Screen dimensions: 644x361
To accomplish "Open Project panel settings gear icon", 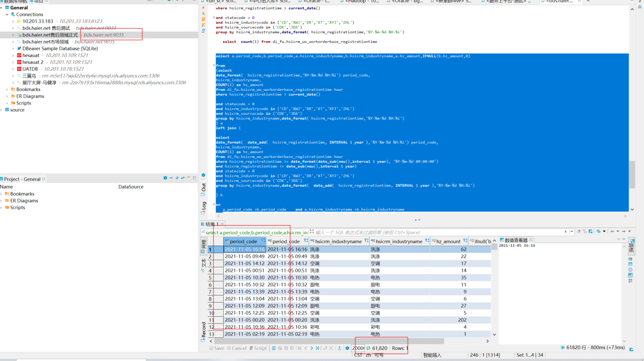I will pyautogui.click(x=165, y=178).
